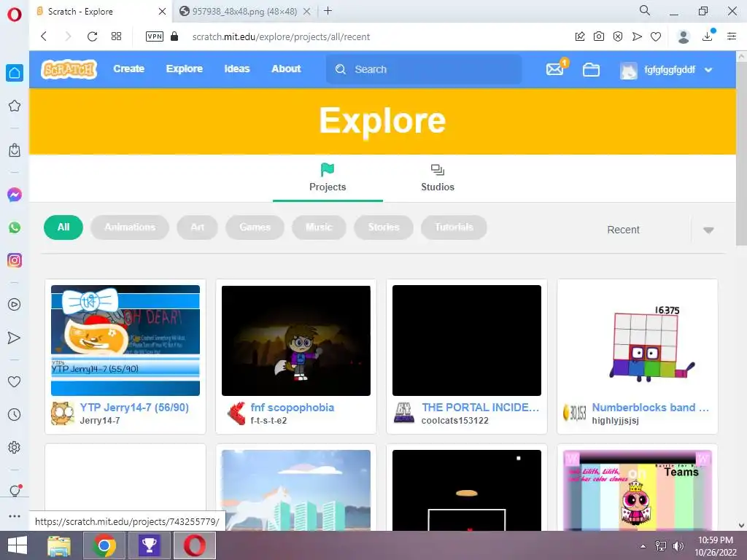Click the address bar URL

281,36
